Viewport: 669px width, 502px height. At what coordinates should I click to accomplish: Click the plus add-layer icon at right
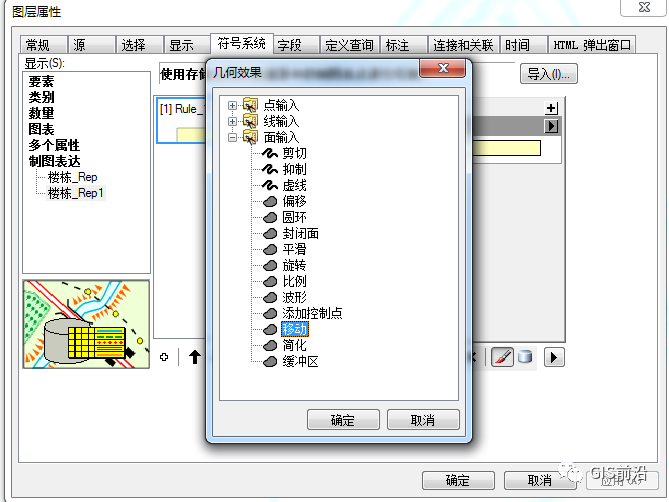tap(551, 108)
